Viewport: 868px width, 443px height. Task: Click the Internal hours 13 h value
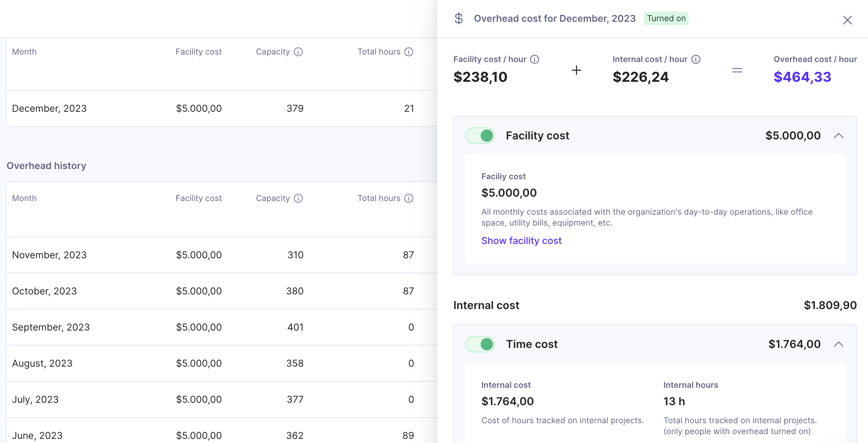[x=674, y=401]
